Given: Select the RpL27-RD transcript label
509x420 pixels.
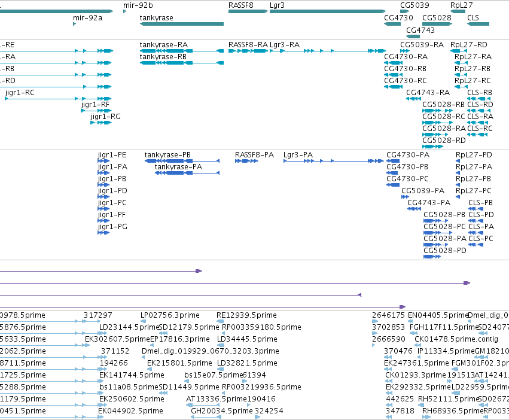Looking at the screenshot, I should pyautogui.click(x=469, y=44).
